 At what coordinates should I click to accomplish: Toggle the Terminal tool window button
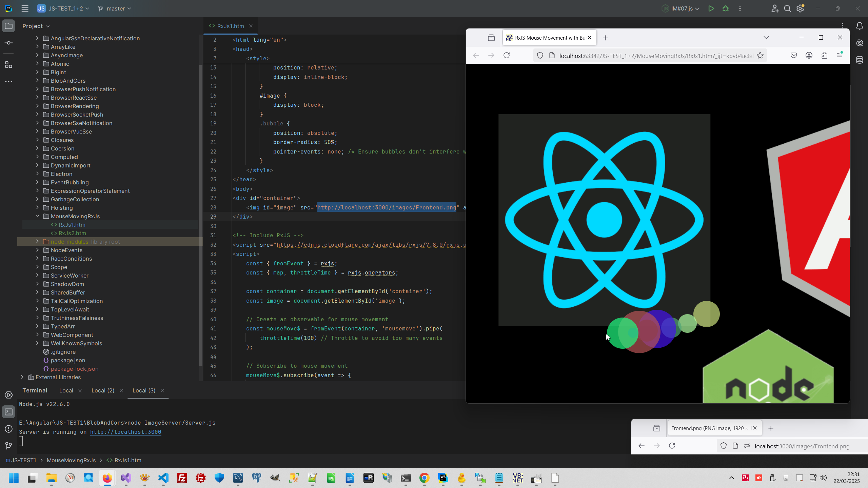pos(9,412)
